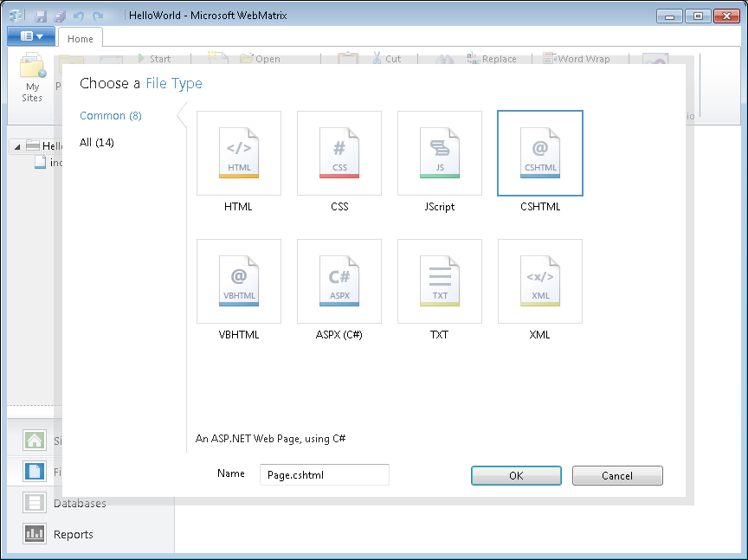The height and width of the screenshot is (560, 748).
Task: Open My Sites in the ribbon
Action: click(x=32, y=78)
